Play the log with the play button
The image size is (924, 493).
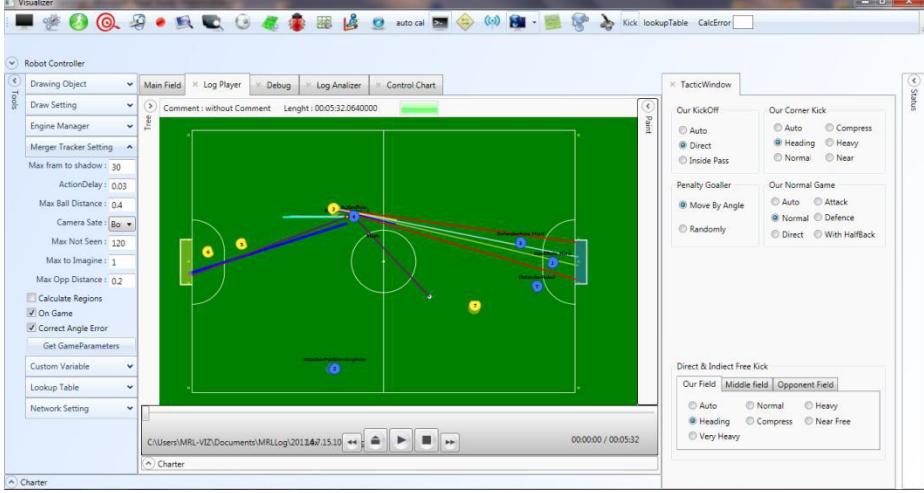(x=401, y=440)
